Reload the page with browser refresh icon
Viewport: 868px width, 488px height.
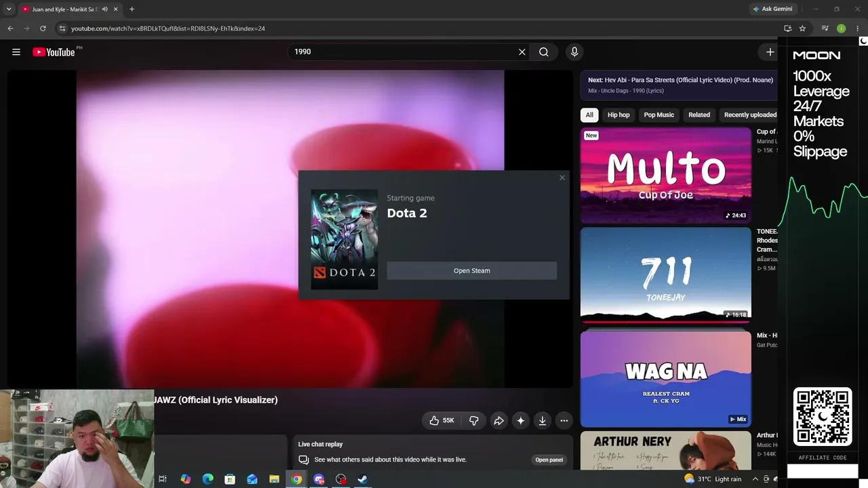43,28
